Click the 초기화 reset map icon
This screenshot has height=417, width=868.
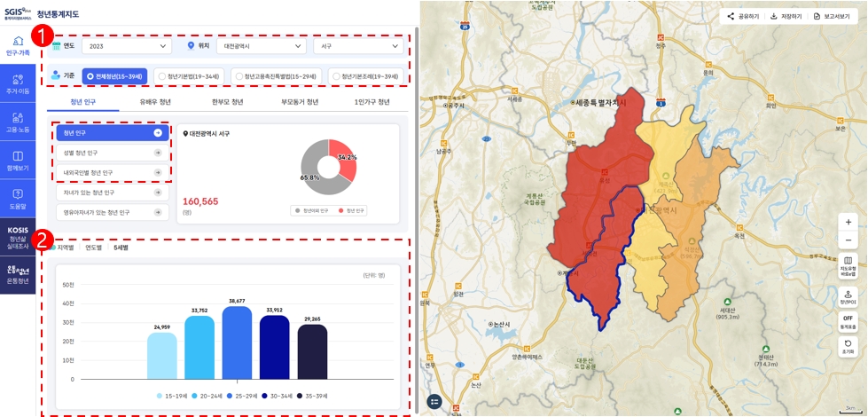click(x=848, y=346)
